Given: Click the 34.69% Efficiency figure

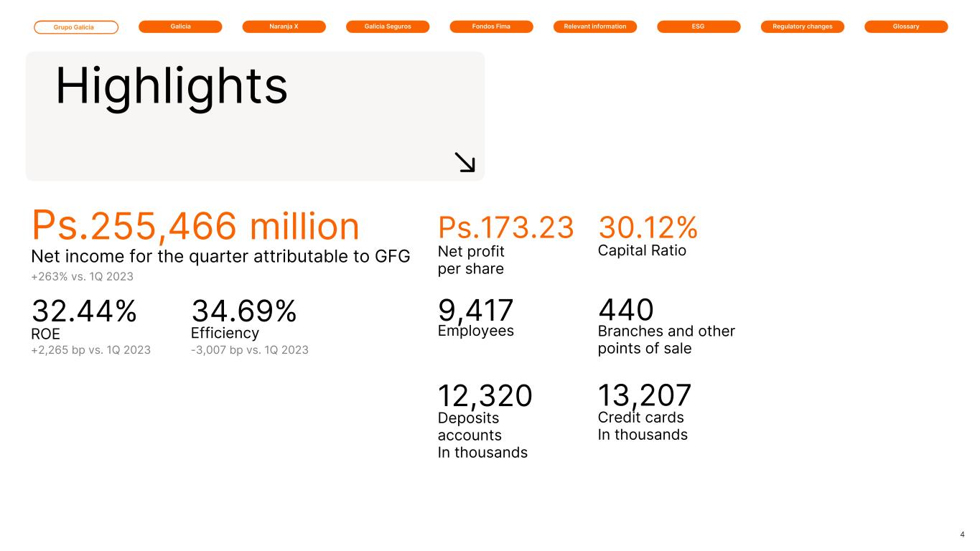Looking at the screenshot, I should (x=244, y=311).
